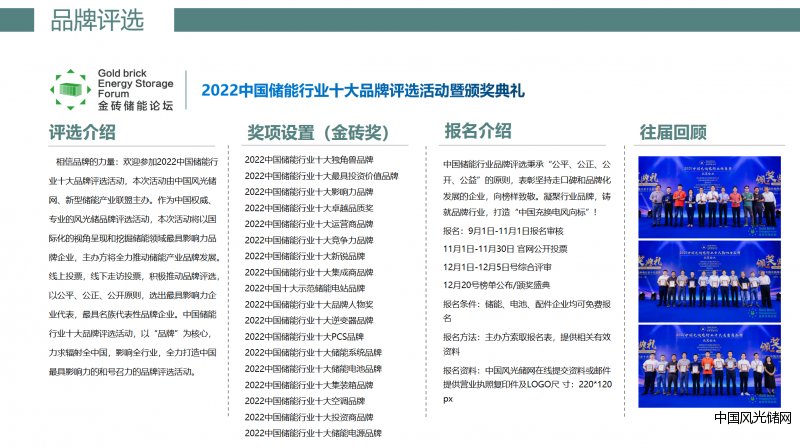
Task: Select the award row "十大储能电源品牌"
Action: tap(313, 433)
